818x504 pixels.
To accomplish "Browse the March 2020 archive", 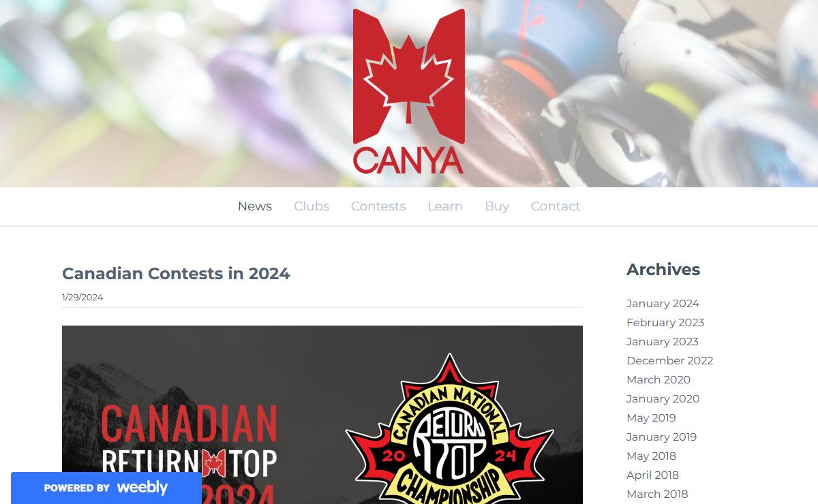I will click(658, 380).
